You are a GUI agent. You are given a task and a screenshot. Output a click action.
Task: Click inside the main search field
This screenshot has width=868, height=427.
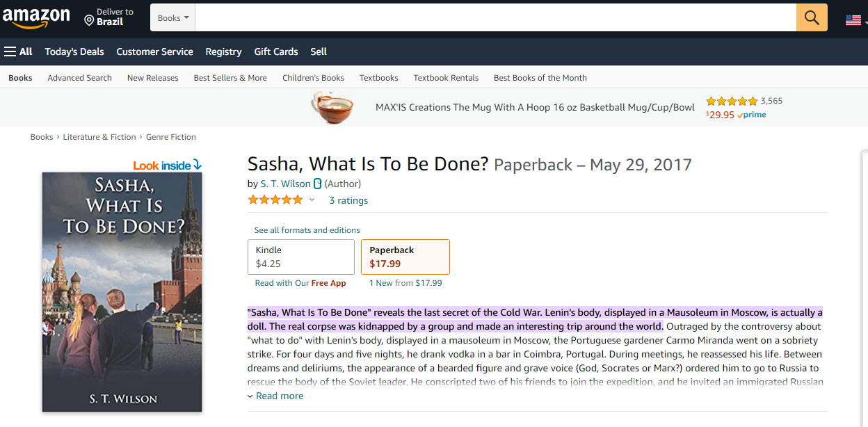(x=495, y=17)
